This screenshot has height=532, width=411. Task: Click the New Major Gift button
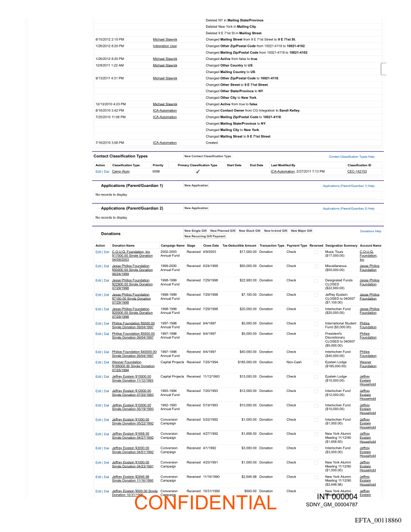[x=301, y=231]
